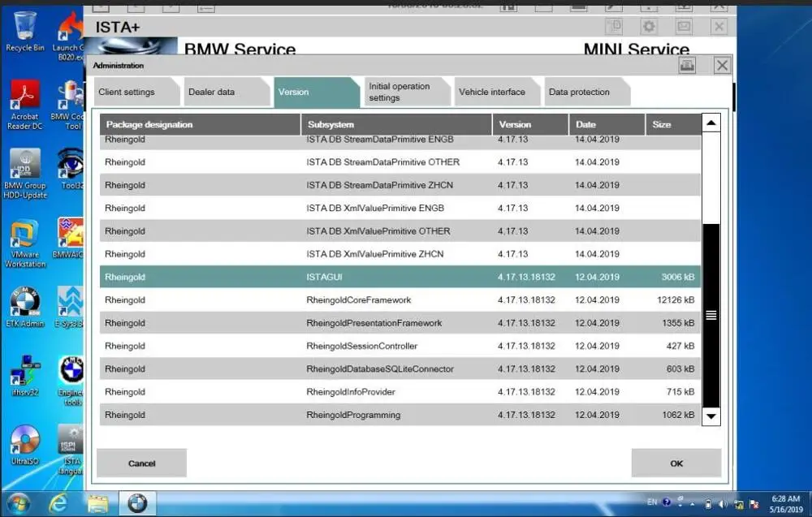
Task: Open File Explorer folder on taskbar
Action: pos(97,503)
